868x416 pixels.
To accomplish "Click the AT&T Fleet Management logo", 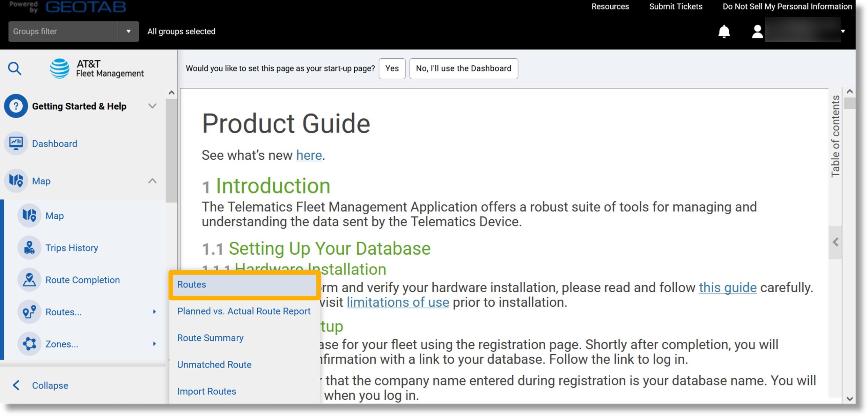I will click(x=97, y=68).
